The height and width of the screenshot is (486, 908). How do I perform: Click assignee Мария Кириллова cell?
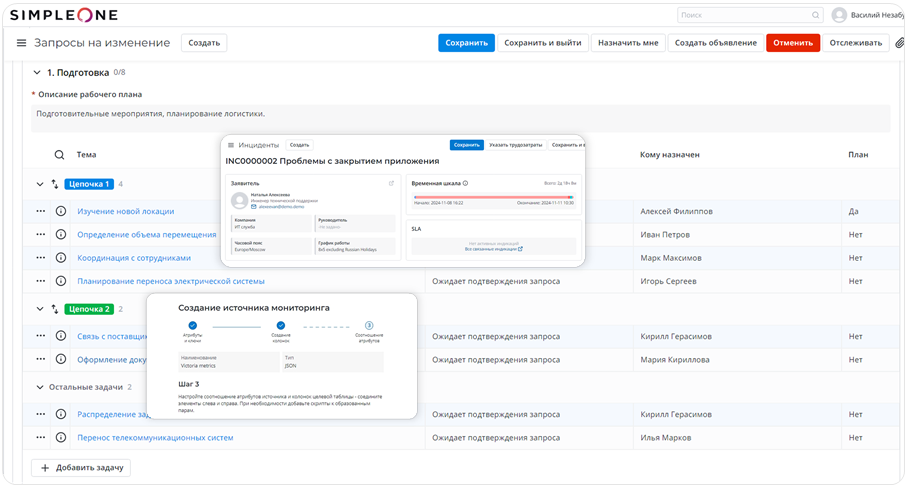675,359
